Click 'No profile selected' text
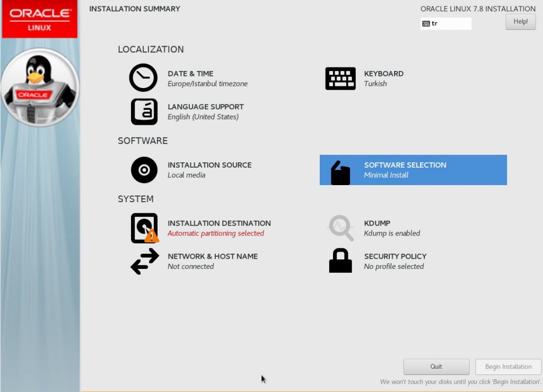Screen dimensions: 543x392 point(394,267)
